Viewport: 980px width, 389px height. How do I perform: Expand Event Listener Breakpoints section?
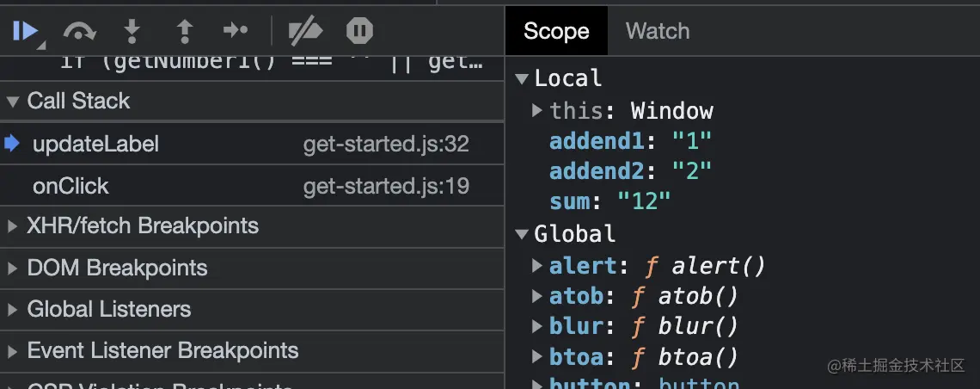coord(12,351)
